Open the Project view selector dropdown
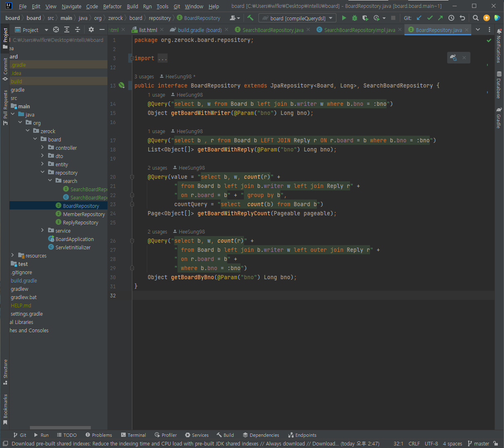504x448 pixels. click(32, 30)
